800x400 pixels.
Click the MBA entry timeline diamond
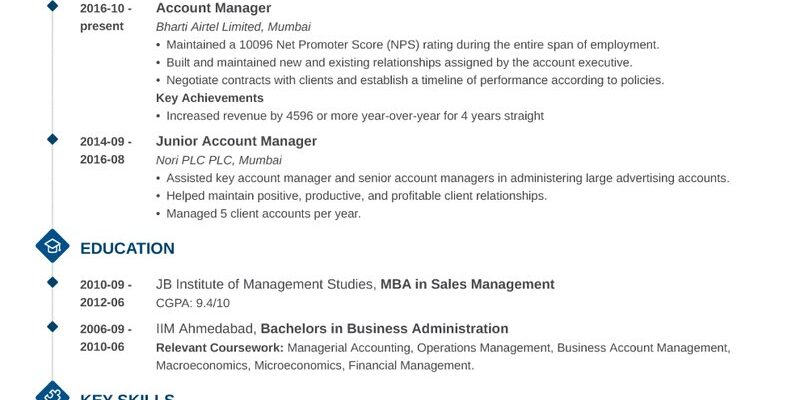(x=53, y=282)
